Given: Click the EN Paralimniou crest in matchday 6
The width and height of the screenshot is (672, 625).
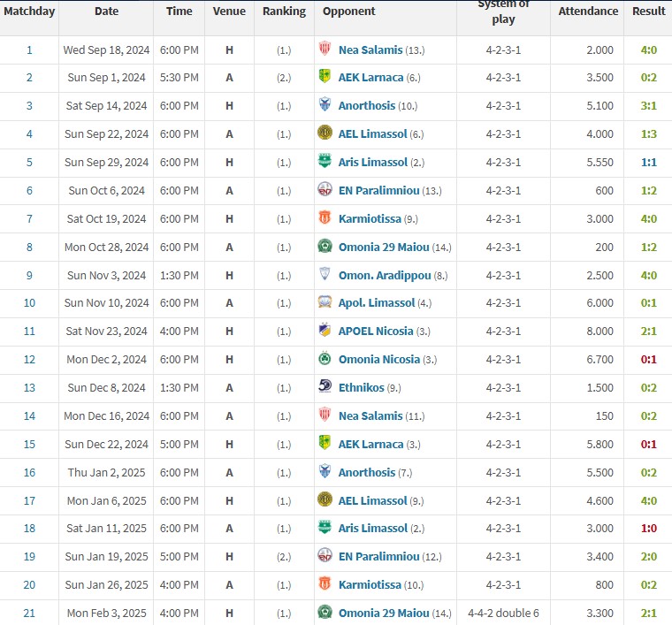Looking at the screenshot, I should point(325,190).
